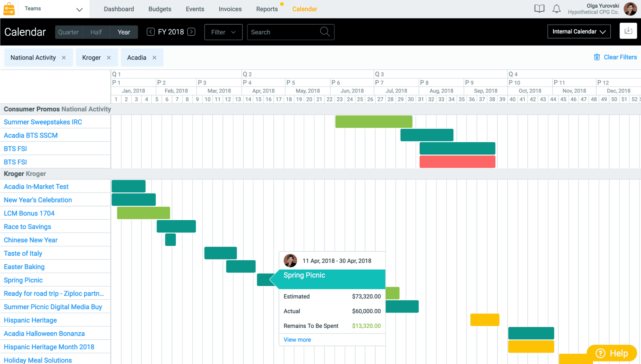Open the notifications bell

point(556,9)
